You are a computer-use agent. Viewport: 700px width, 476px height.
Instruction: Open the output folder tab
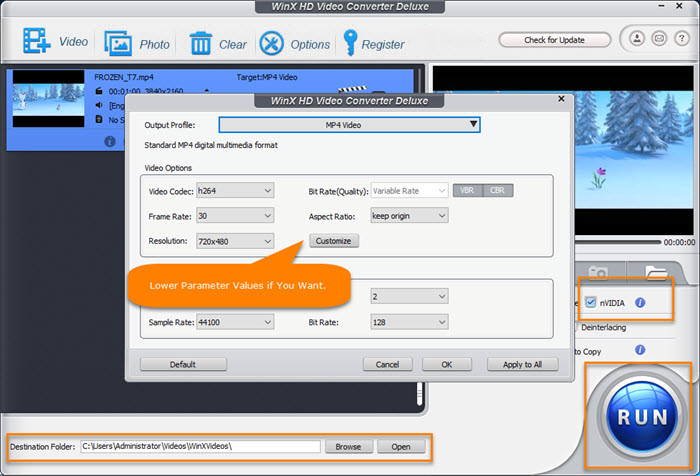click(656, 271)
